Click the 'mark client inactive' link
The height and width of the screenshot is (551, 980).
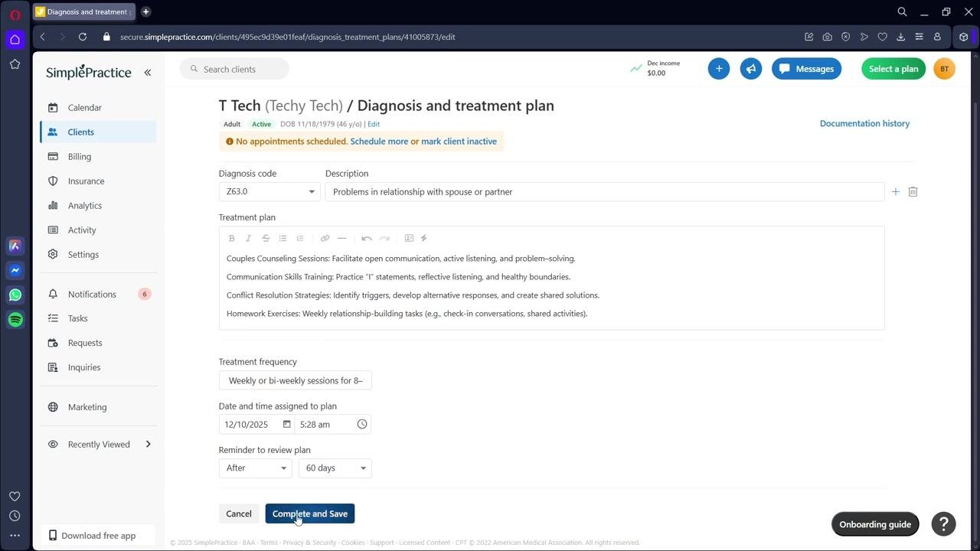pos(459,142)
